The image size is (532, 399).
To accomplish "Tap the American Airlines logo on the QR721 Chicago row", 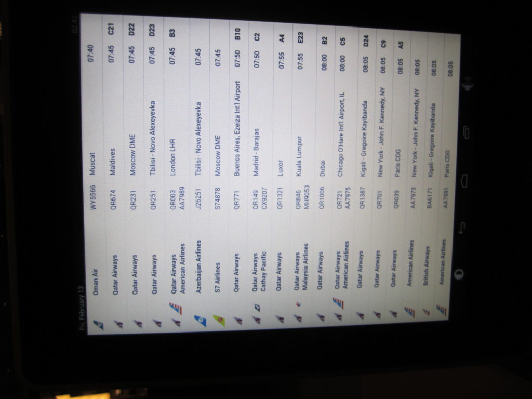I will click(338, 303).
